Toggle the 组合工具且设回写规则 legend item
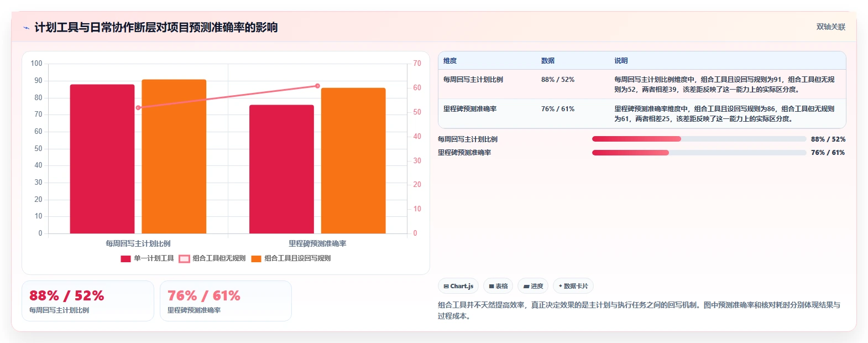Screen dimensions: 868x343 pos(291,258)
